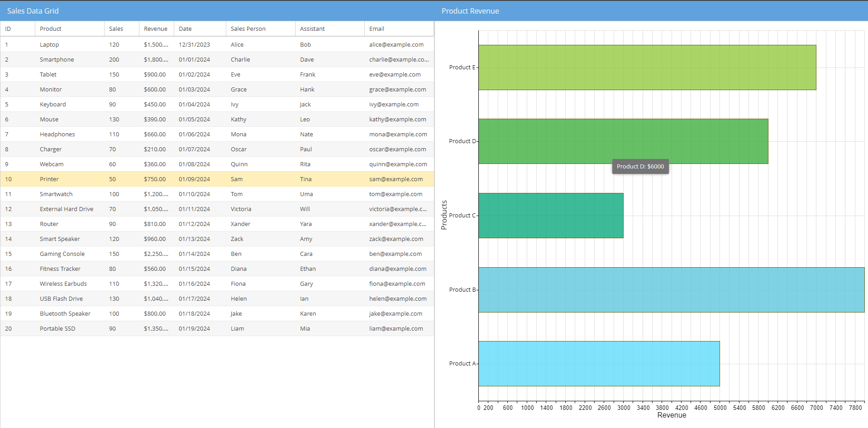Select the Smartphone row product cell
The image size is (868, 428).
point(70,59)
